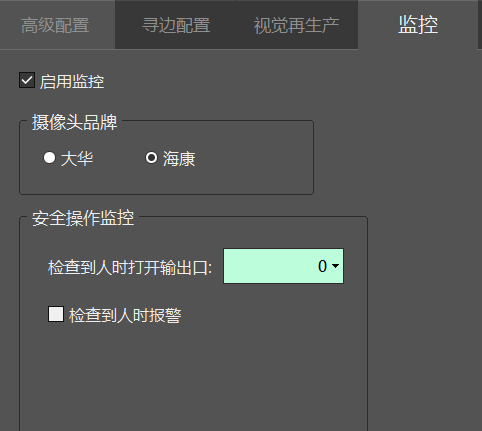Click the 大华 brand text label
The width and height of the screenshot is (482, 431).
[77, 159]
